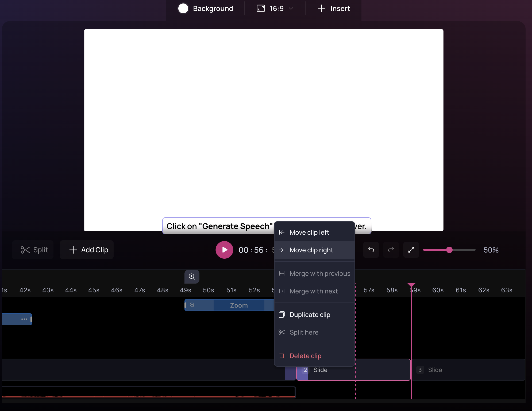Click the timeline zoom slider handle
Image resolution: width=532 pixels, height=411 pixels.
[449, 250]
